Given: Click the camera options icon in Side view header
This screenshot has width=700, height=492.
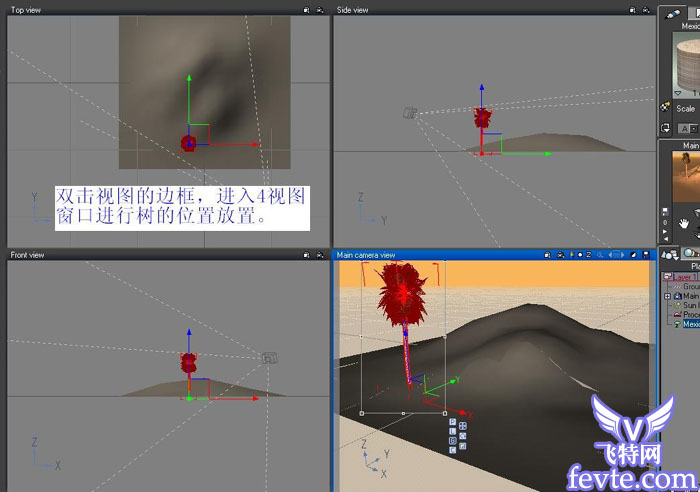Looking at the screenshot, I should click(x=646, y=10).
